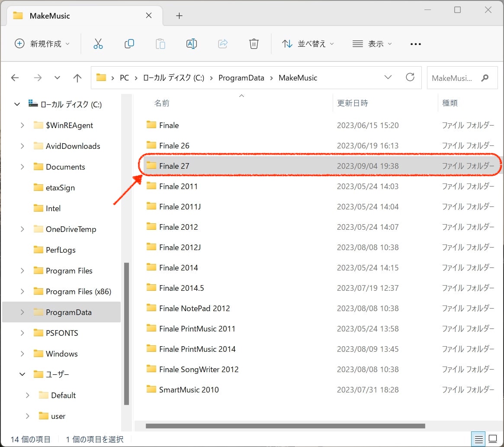Image resolution: width=504 pixels, height=447 pixels.
Task: Click the Finale NotePad 2012 folder icon
Action: 151,308
